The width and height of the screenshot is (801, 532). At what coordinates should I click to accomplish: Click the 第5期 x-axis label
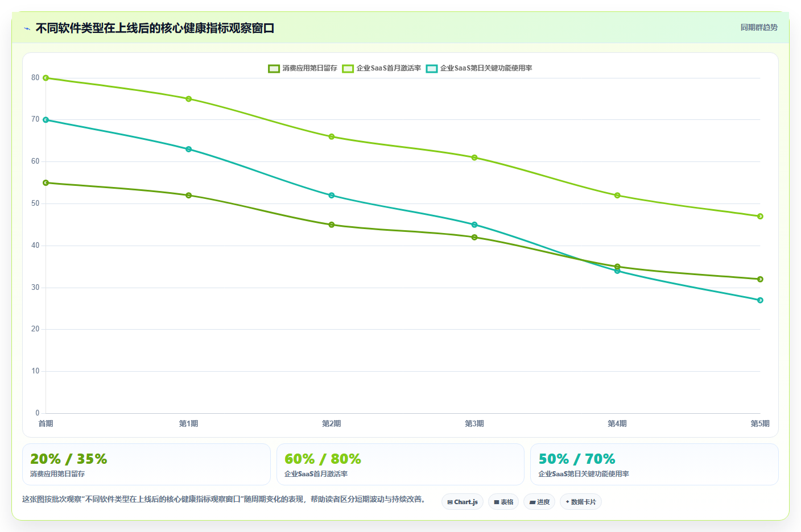click(760, 423)
